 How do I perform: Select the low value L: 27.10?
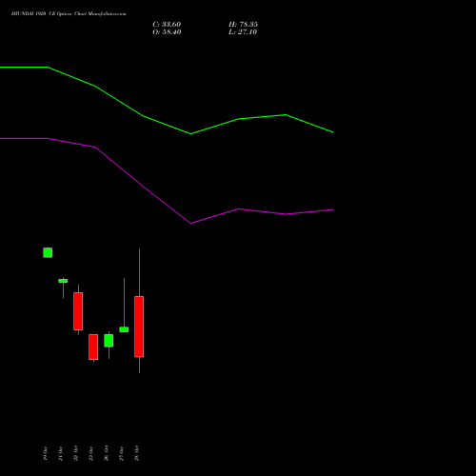point(243,32)
